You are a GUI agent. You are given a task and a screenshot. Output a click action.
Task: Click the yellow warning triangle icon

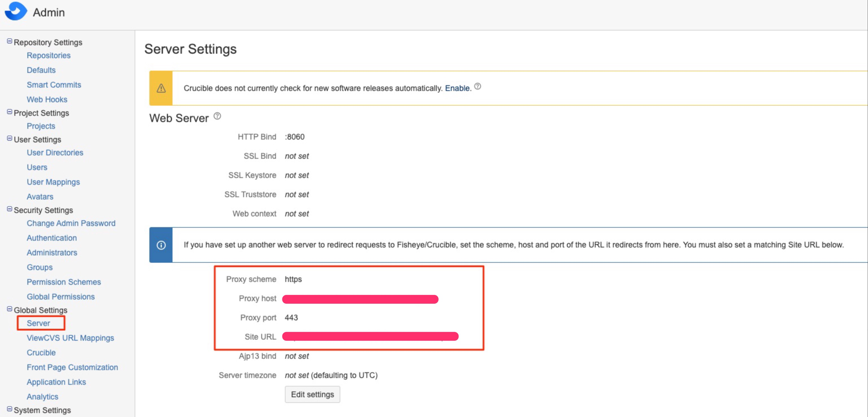tap(161, 88)
